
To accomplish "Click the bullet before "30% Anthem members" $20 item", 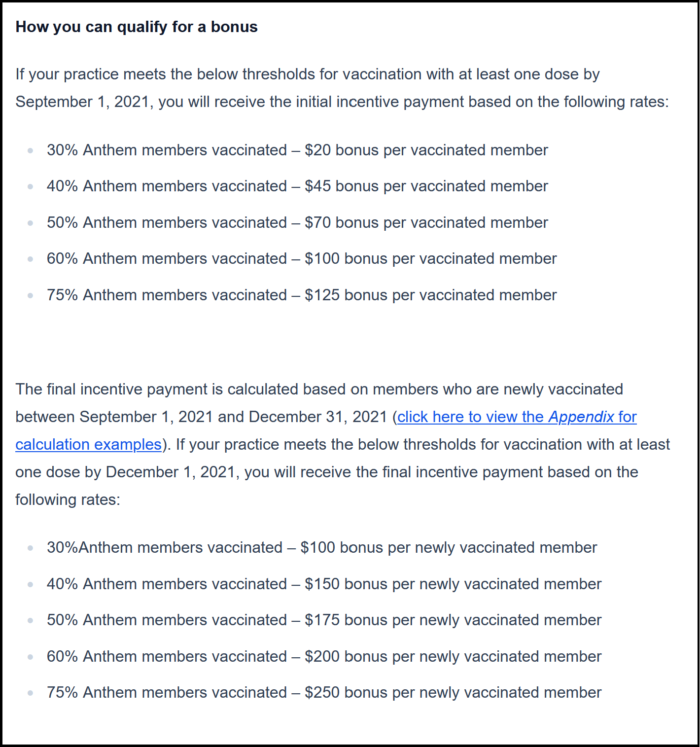I will click(x=31, y=150).
